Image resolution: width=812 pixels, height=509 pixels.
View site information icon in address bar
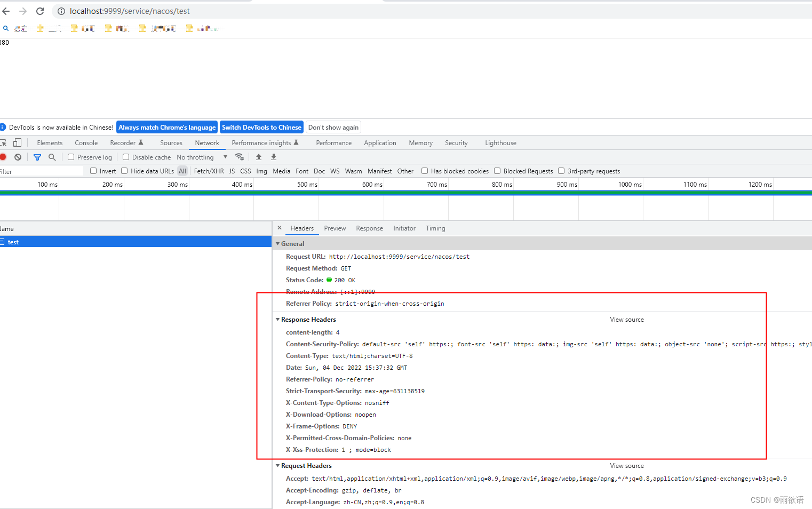pyautogui.click(x=61, y=11)
